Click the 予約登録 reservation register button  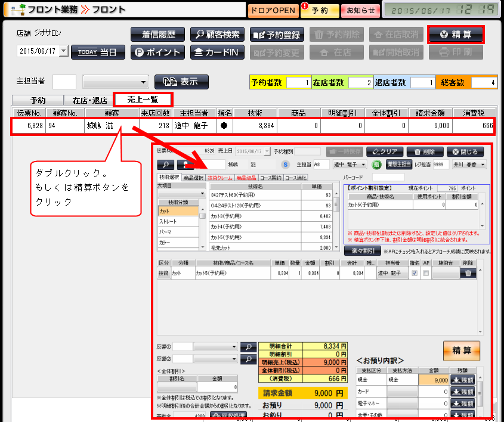pyautogui.click(x=277, y=35)
